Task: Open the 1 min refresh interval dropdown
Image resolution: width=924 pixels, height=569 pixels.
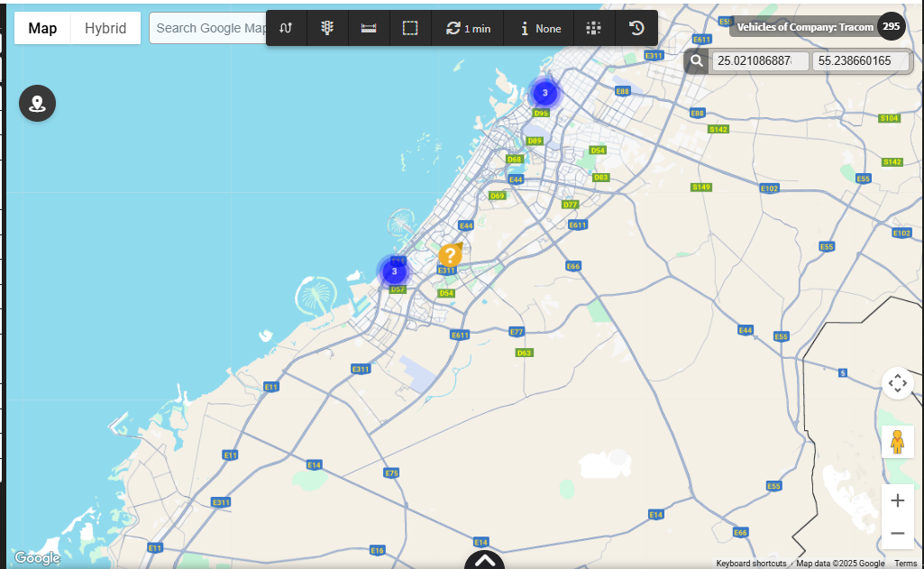Action: coord(468,28)
